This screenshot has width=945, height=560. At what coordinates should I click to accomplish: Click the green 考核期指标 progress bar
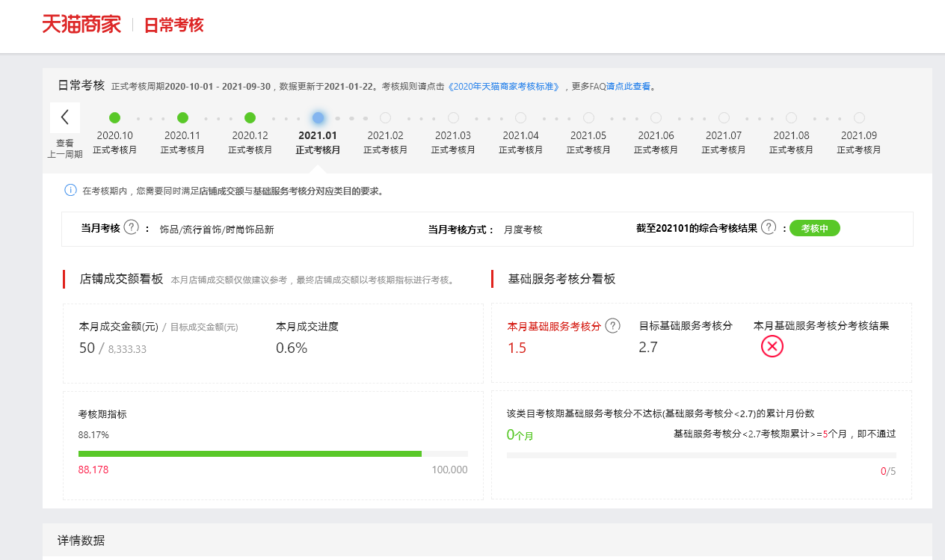point(273,454)
